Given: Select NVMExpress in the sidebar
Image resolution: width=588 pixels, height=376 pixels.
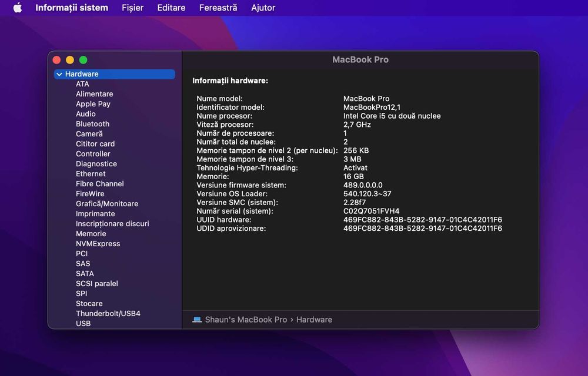Looking at the screenshot, I should click(x=98, y=244).
